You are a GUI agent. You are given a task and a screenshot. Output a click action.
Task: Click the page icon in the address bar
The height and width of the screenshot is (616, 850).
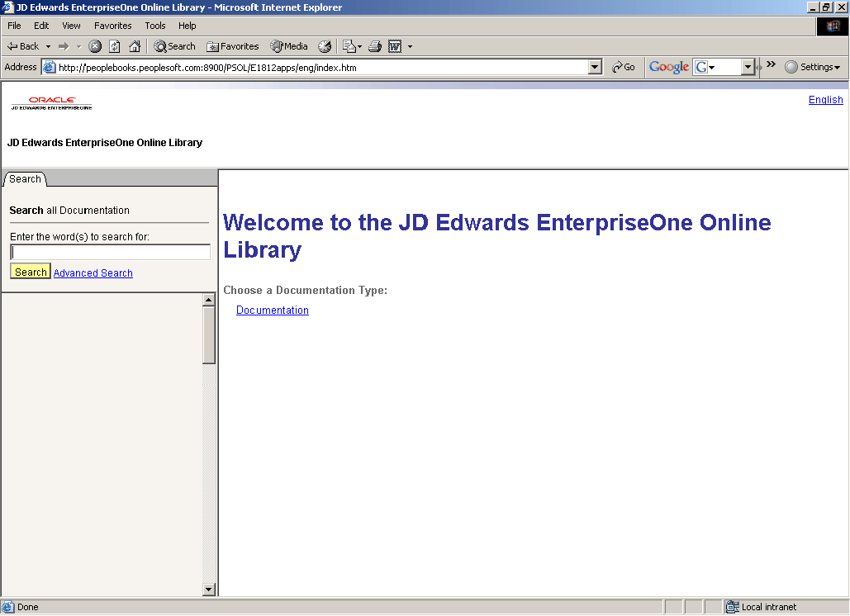[50, 67]
